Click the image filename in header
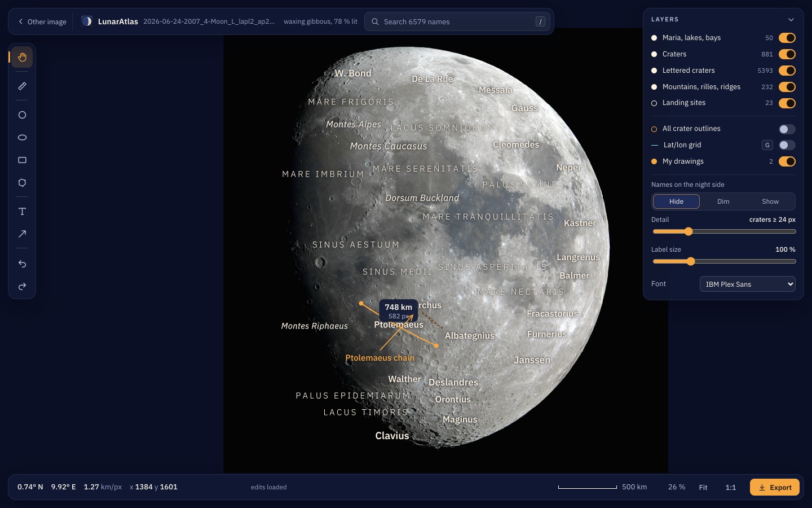 (x=209, y=21)
